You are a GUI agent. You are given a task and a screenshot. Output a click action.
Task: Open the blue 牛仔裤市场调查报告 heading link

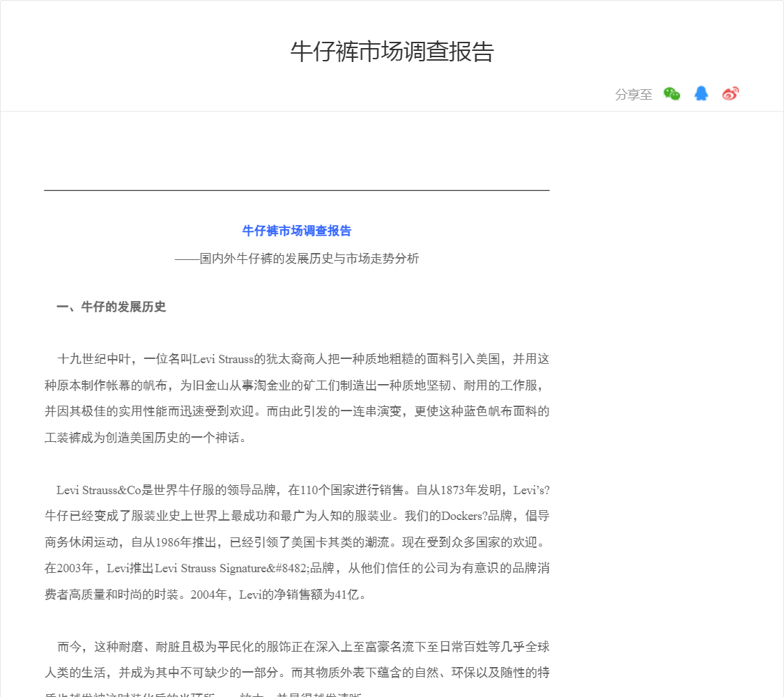click(297, 231)
